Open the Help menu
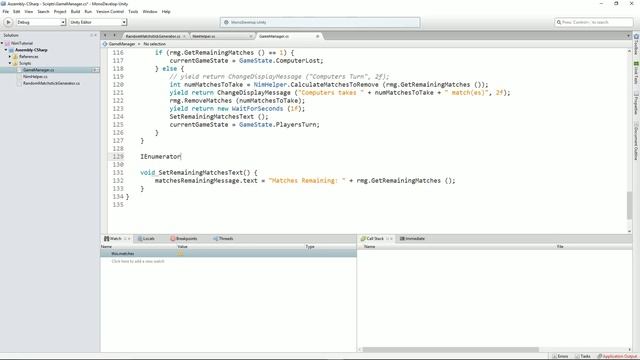 (166, 11)
